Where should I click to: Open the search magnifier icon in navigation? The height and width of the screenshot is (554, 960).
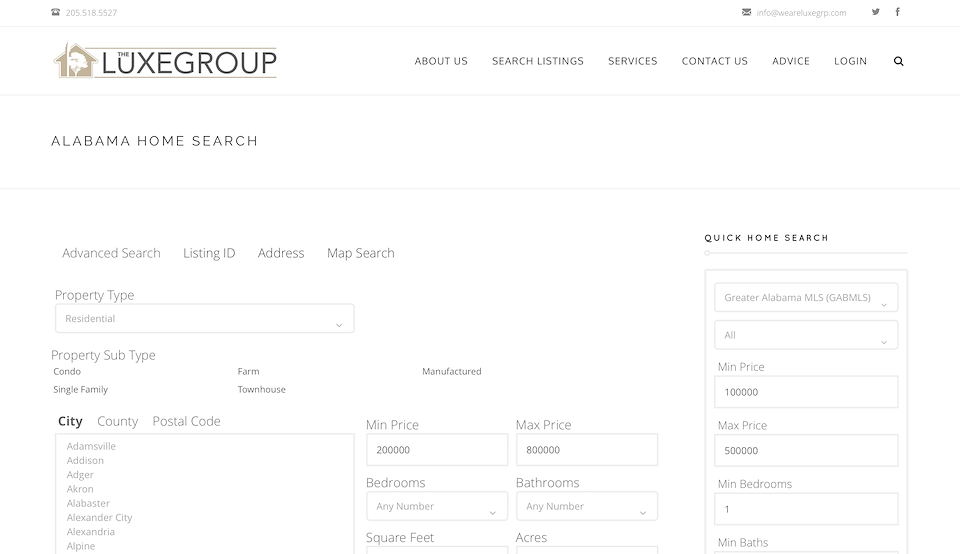click(x=898, y=61)
